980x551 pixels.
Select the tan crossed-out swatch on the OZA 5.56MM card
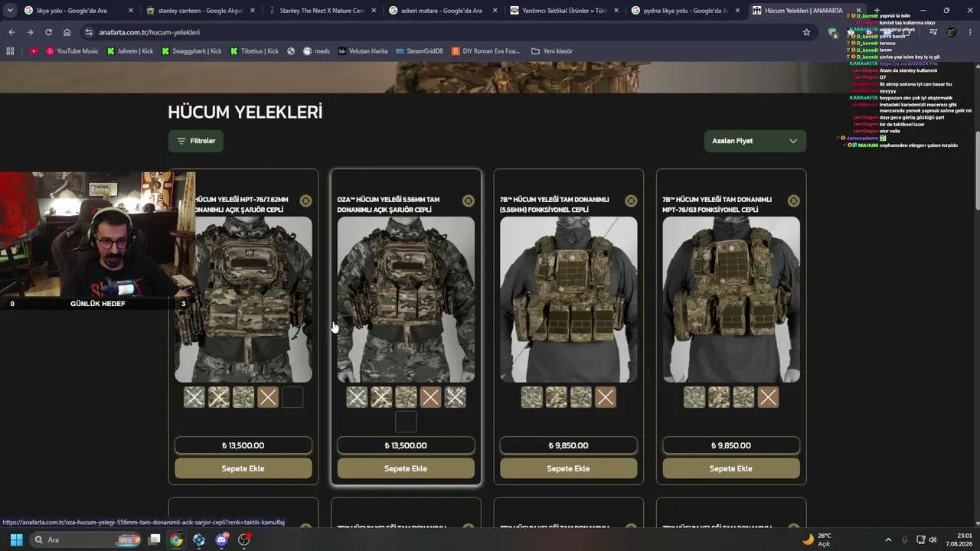[430, 397]
